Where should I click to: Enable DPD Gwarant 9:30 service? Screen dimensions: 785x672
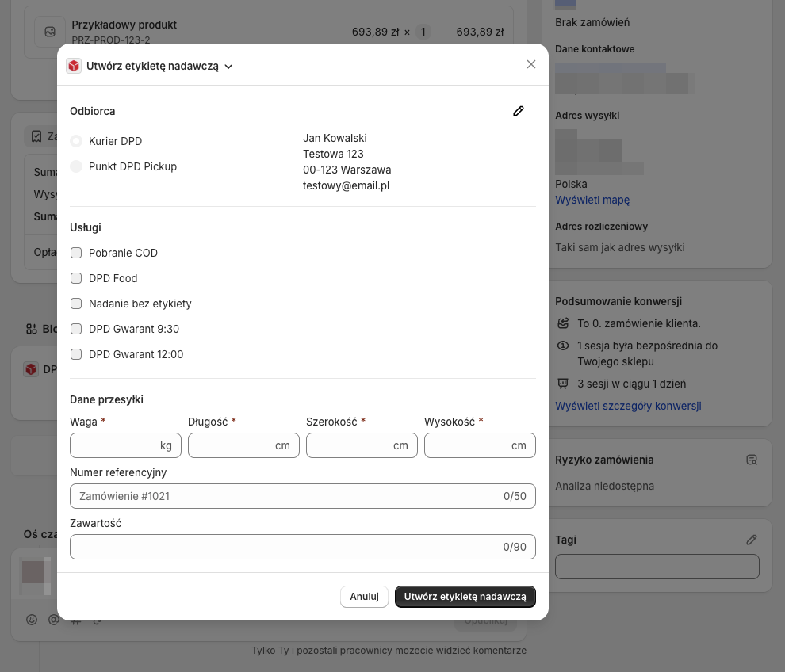76,329
